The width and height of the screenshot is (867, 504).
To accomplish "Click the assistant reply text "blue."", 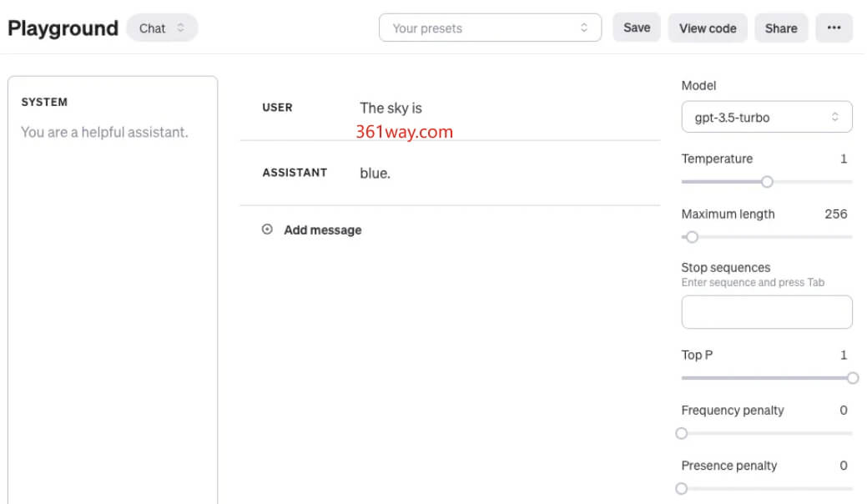I will [375, 173].
